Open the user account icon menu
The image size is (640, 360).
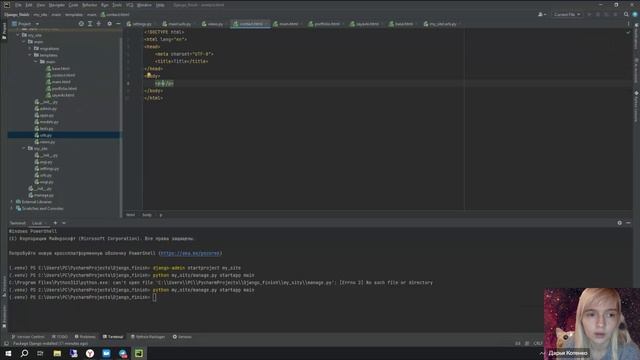542,14
